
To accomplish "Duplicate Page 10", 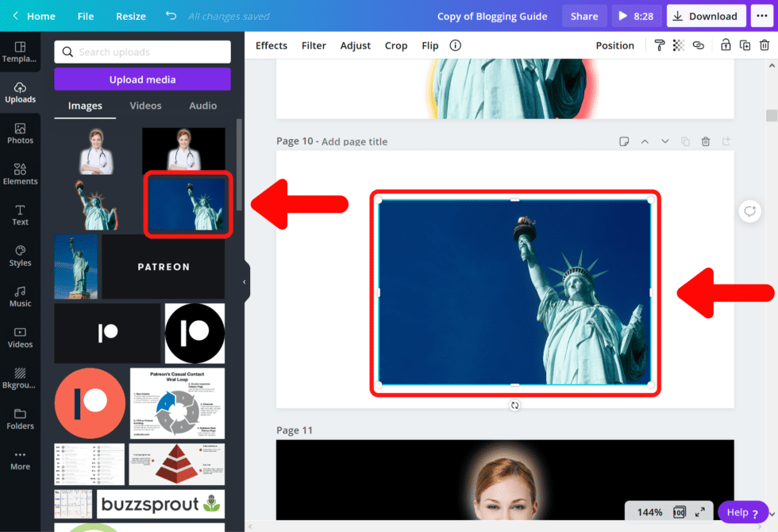I will point(685,141).
